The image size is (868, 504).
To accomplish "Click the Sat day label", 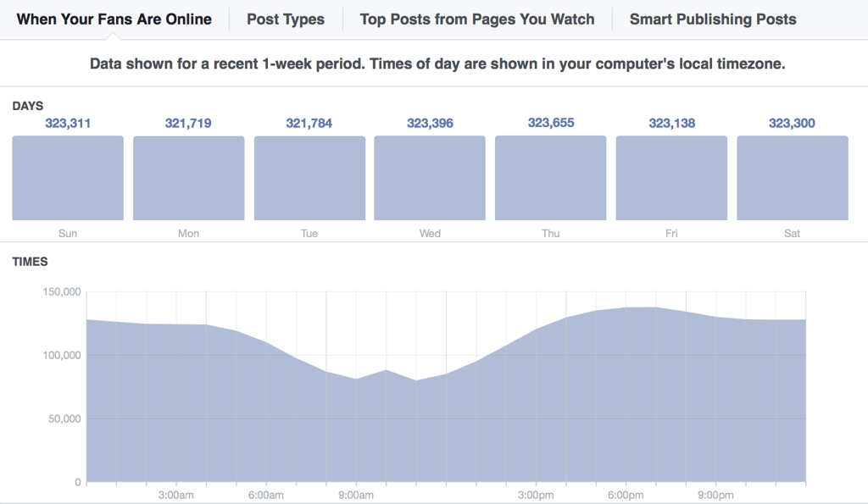I will pos(793,234).
